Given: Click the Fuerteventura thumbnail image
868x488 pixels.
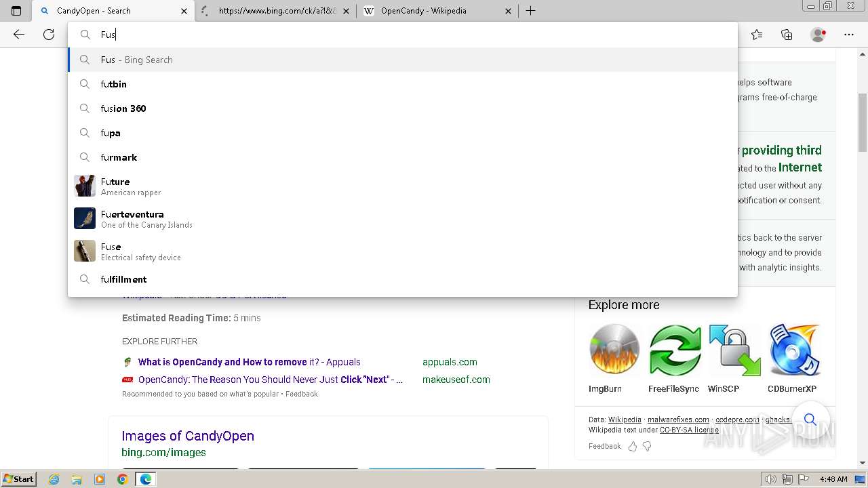Looking at the screenshot, I should [x=85, y=218].
